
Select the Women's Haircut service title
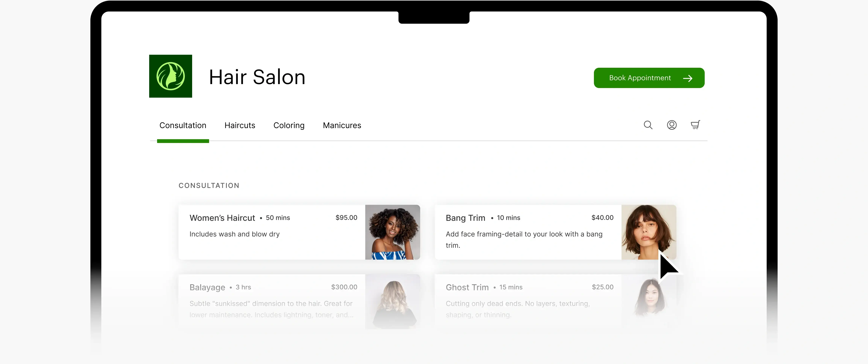tap(222, 218)
